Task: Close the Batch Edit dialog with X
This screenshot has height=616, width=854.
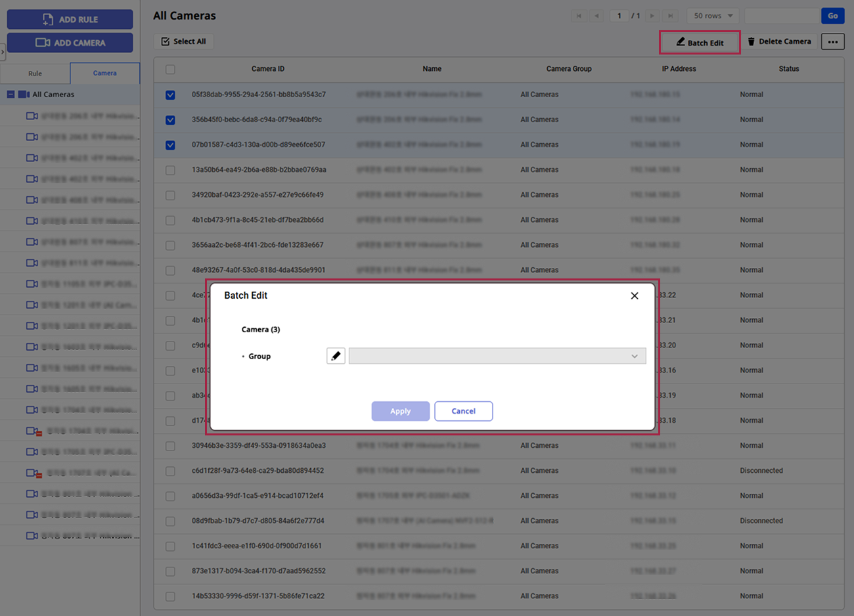Action: (x=634, y=296)
